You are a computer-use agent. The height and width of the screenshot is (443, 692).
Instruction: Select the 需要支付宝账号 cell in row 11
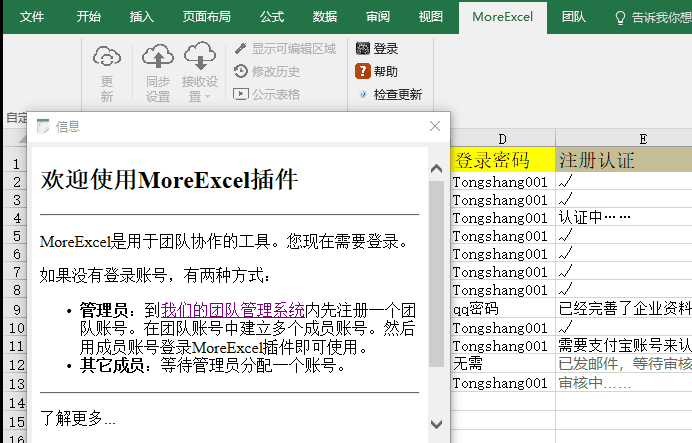(624, 345)
